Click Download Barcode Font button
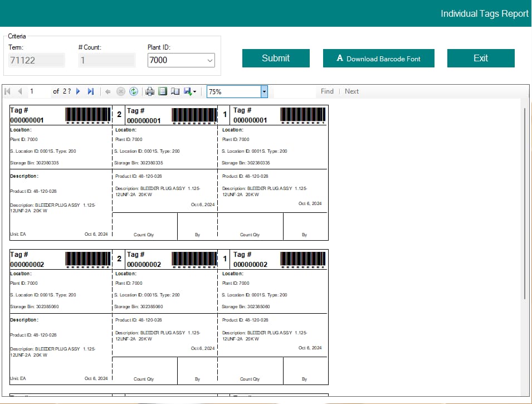Viewport: 532px width, 404px height. click(x=379, y=58)
